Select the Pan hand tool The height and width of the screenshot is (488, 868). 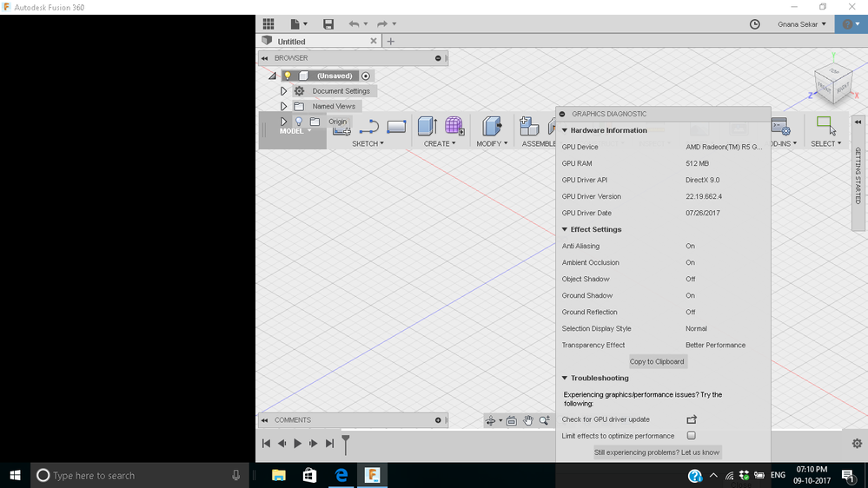528,421
